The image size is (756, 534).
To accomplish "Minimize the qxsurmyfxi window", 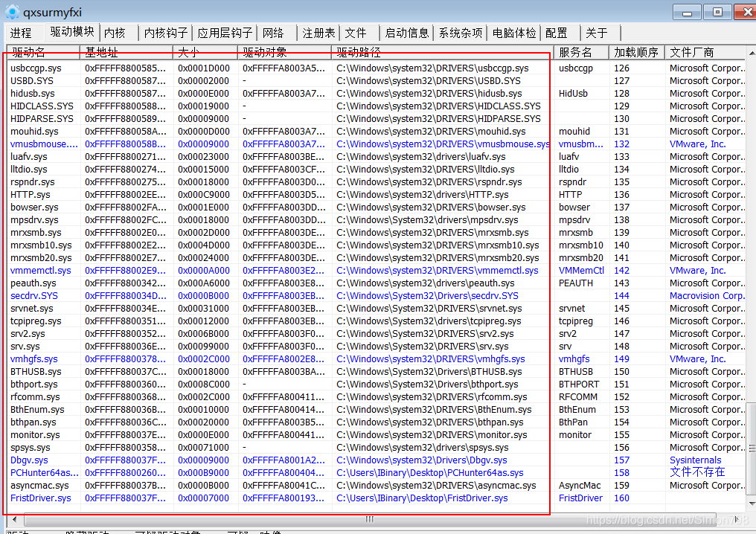I will point(687,12).
